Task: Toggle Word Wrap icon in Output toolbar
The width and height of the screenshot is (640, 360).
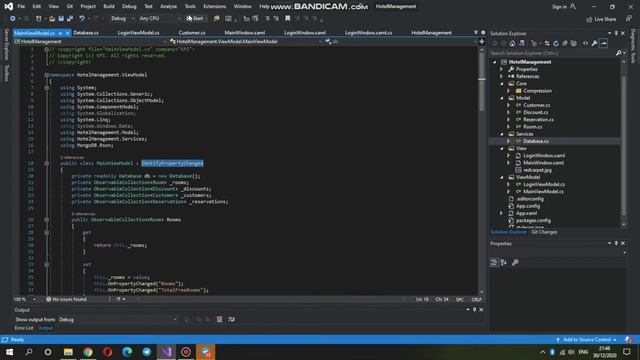Action: tap(231, 319)
